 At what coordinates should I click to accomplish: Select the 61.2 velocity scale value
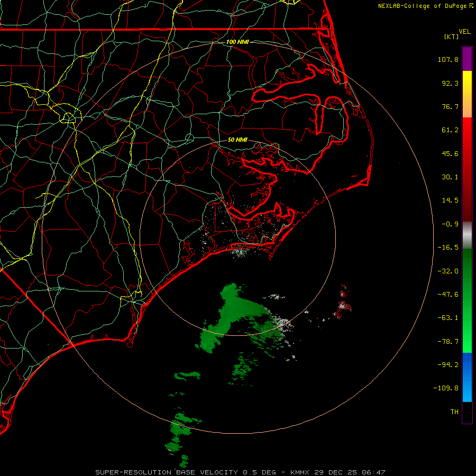tap(450, 130)
